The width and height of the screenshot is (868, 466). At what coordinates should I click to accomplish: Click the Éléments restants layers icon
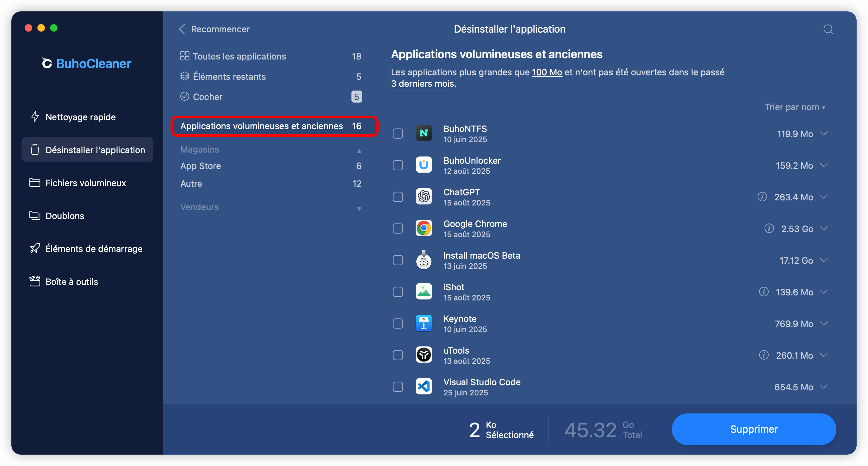click(185, 76)
